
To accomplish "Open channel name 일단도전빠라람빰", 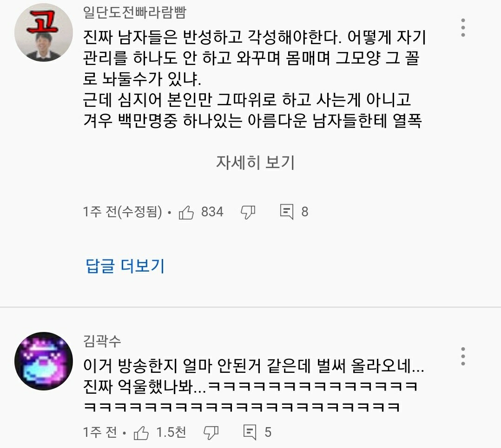I will click(134, 13).
